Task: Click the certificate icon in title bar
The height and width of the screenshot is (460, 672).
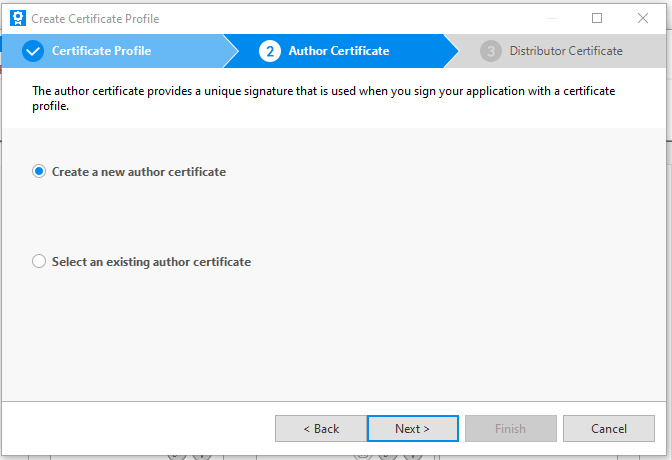Action: pos(18,18)
